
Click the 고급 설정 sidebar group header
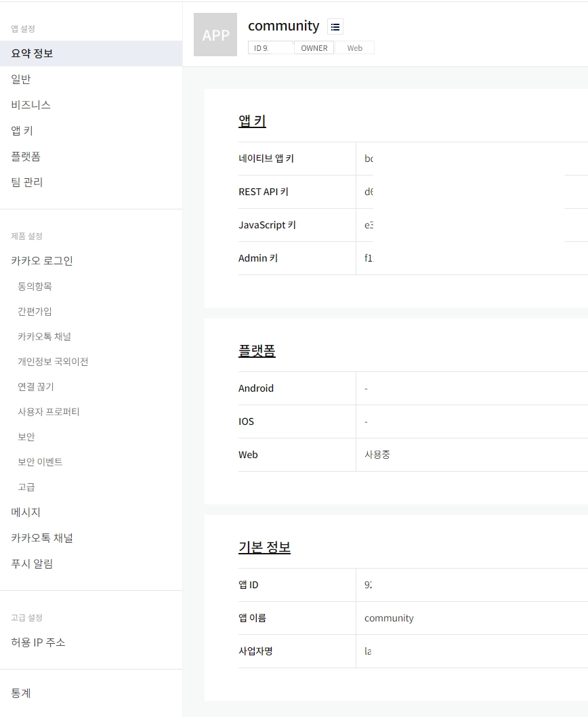point(26,618)
